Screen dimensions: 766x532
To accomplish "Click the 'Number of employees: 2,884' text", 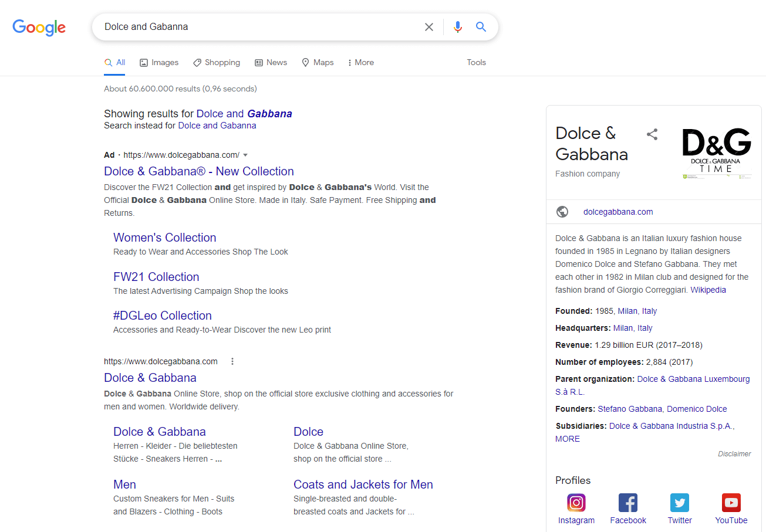I will [x=625, y=362].
